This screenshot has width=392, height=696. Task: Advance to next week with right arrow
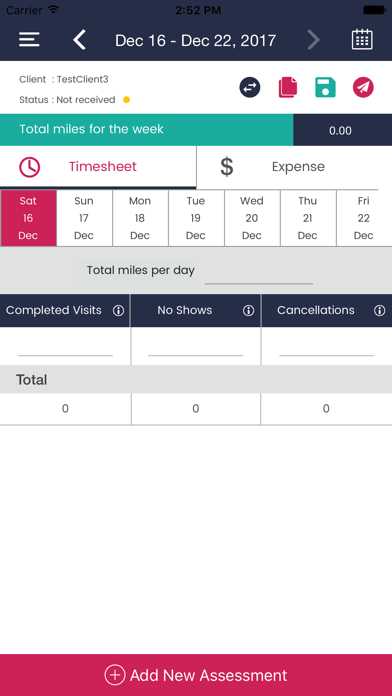[313, 40]
